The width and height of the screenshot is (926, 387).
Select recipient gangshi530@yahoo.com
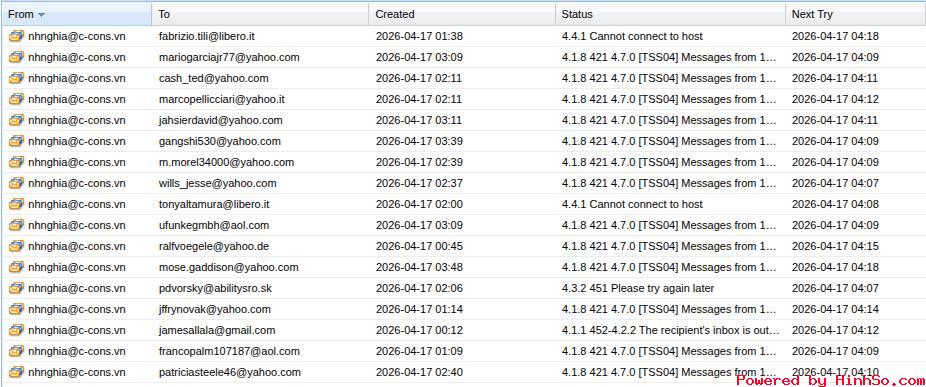pos(220,141)
